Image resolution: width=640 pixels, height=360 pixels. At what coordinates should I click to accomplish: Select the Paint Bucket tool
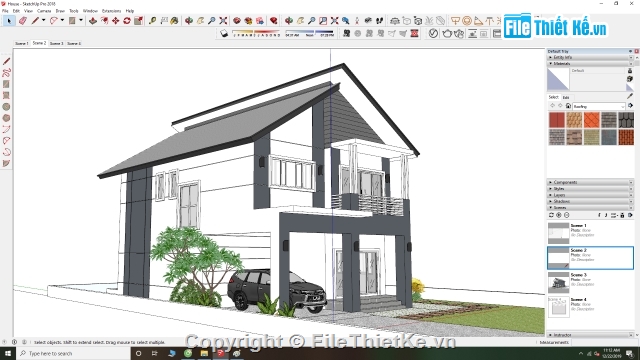tap(175, 20)
